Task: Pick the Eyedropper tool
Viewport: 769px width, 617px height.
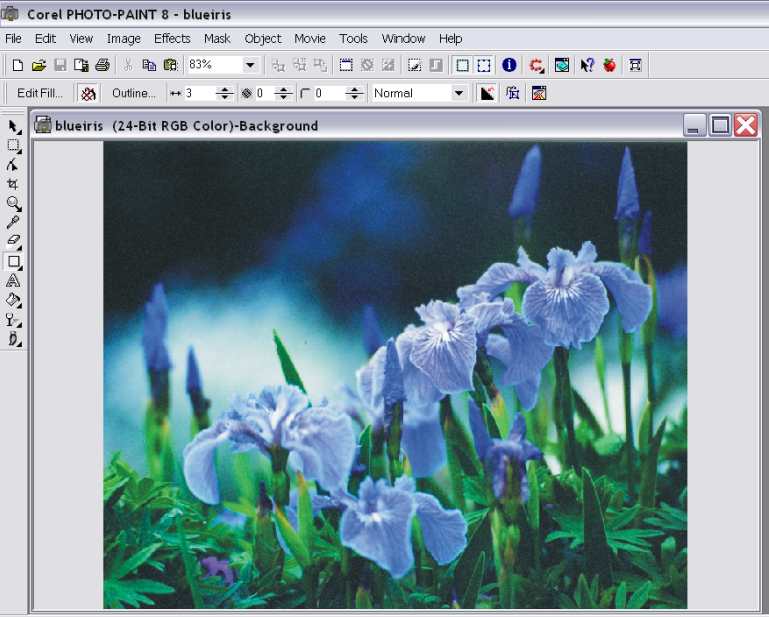Action: pos(13,222)
